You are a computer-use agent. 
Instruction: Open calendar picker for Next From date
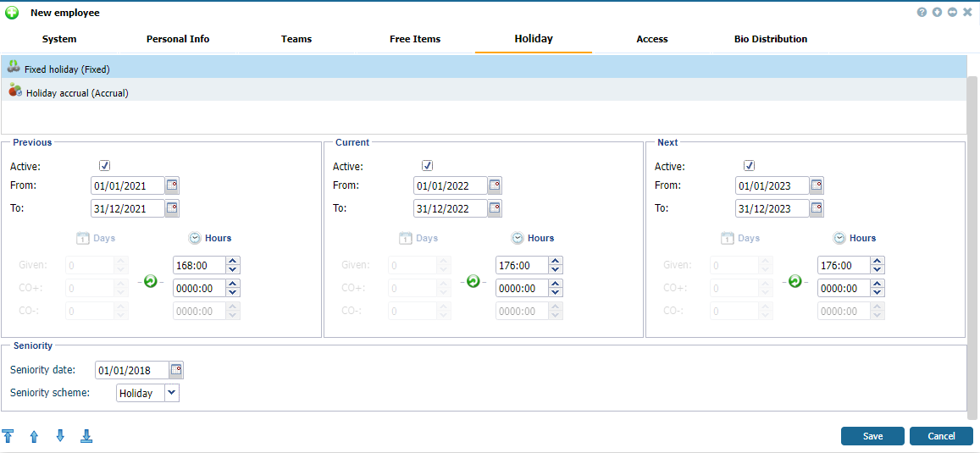[x=817, y=185]
